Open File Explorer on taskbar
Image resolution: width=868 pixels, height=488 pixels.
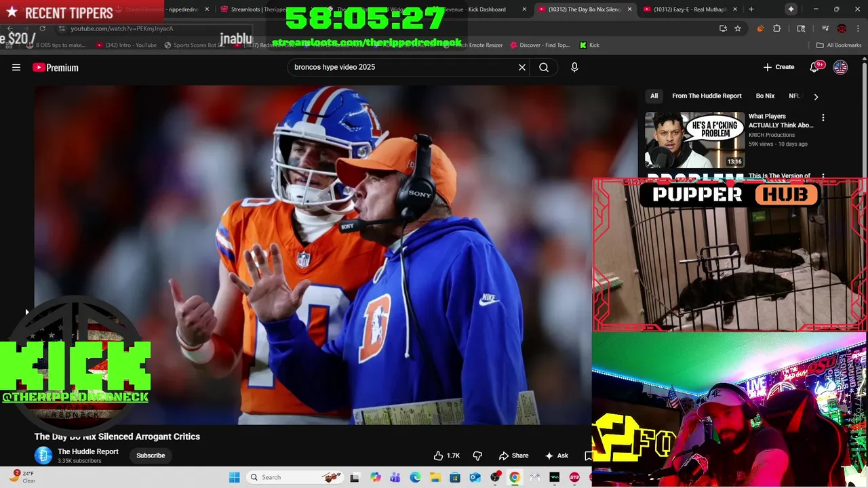pyautogui.click(x=435, y=477)
